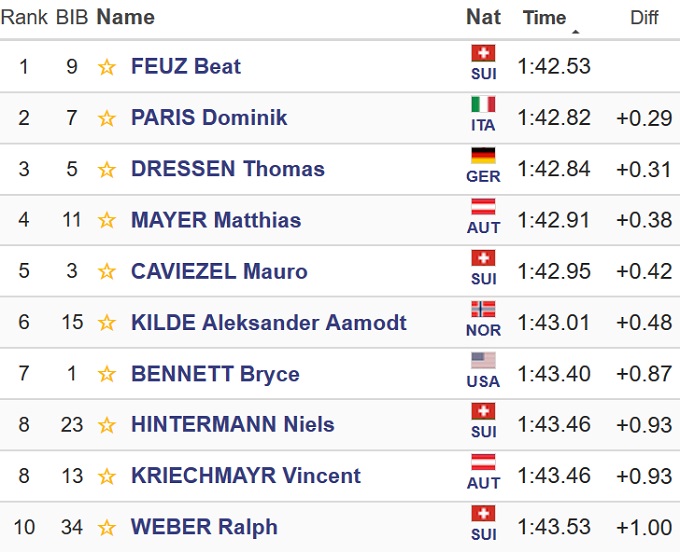Toggle favorite star for PARIS Dominik
680x552 pixels.
107,118
